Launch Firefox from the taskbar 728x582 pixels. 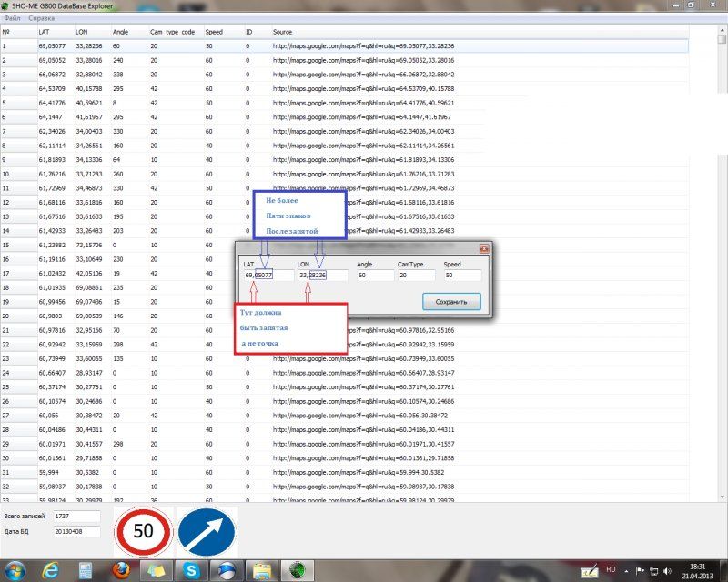[x=120, y=570]
